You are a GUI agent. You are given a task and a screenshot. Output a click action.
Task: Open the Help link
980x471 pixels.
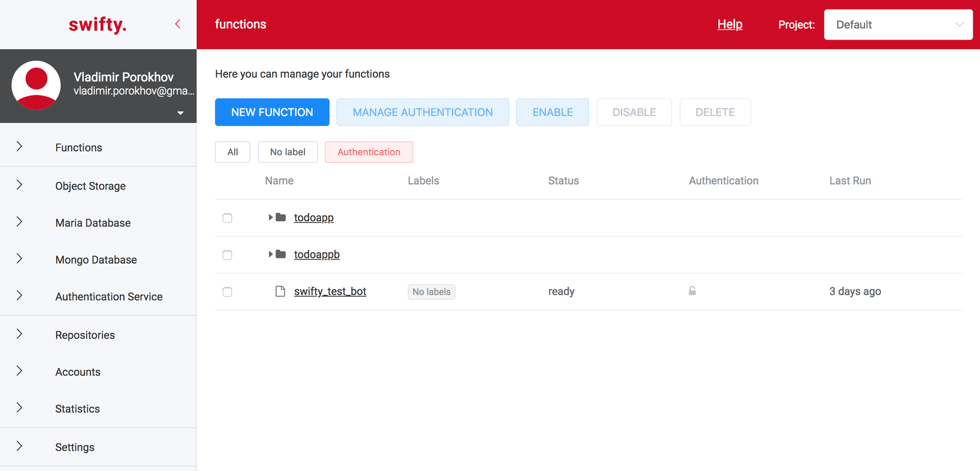(x=729, y=24)
